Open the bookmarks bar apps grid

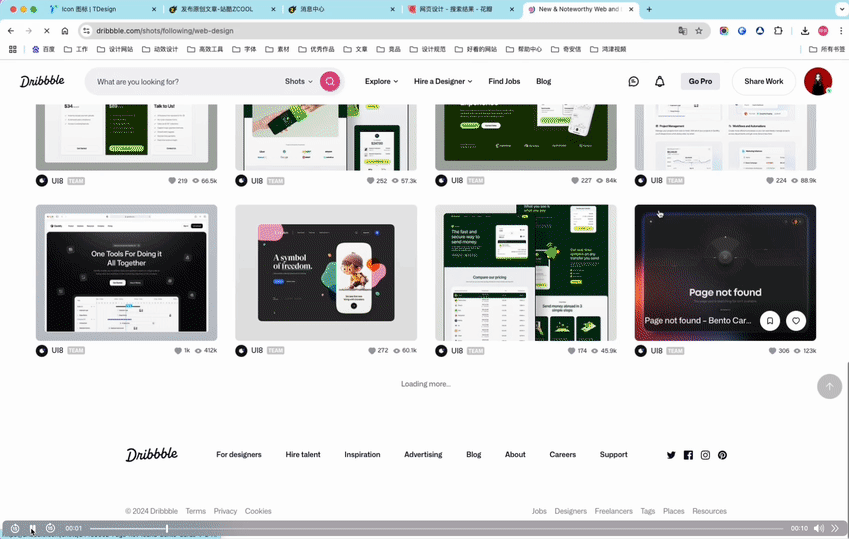point(12,49)
